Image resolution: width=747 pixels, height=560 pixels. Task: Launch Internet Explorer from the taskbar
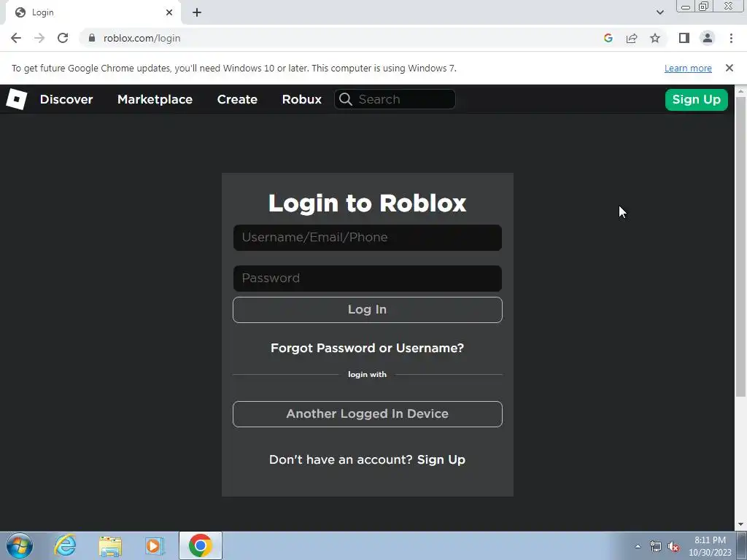pyautogui.click(x=65, y=545)
